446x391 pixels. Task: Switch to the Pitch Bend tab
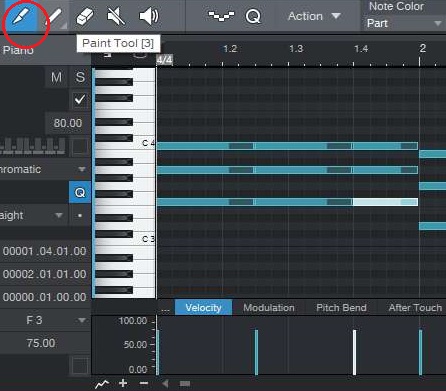click(341, 307)
